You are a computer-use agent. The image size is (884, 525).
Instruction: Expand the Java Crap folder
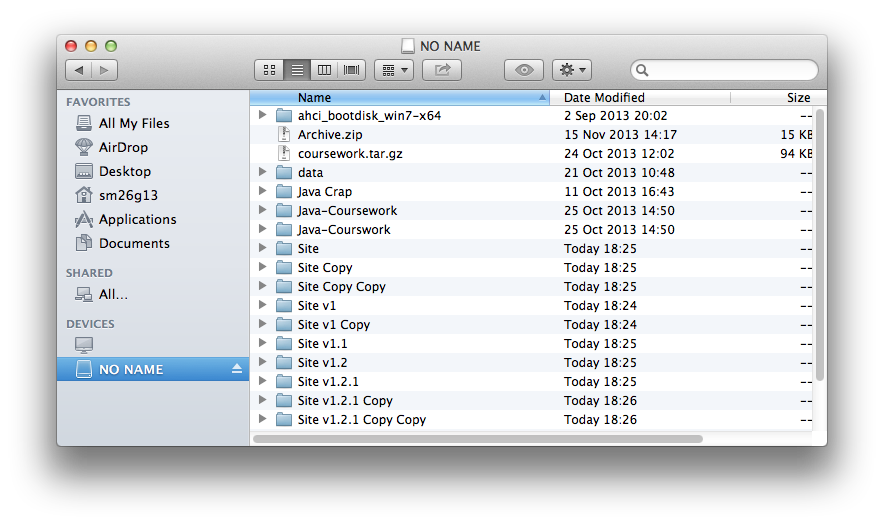coord(262,191)
